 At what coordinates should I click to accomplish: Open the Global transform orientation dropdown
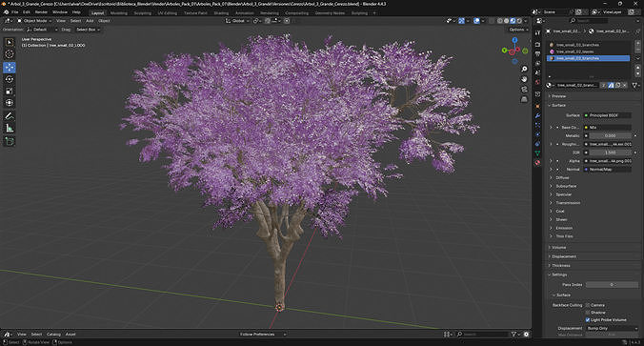[x=237, y=21]
